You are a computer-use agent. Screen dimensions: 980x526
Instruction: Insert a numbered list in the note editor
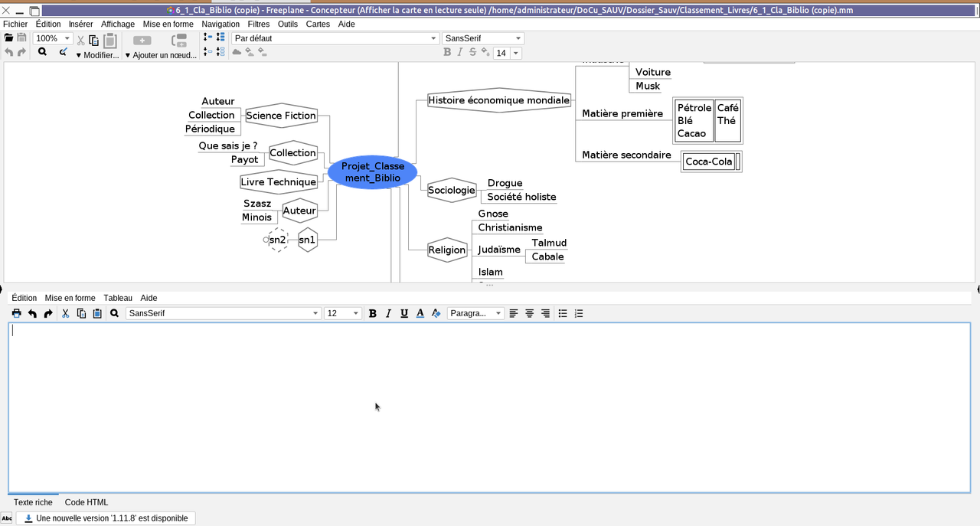pos(579,313)
